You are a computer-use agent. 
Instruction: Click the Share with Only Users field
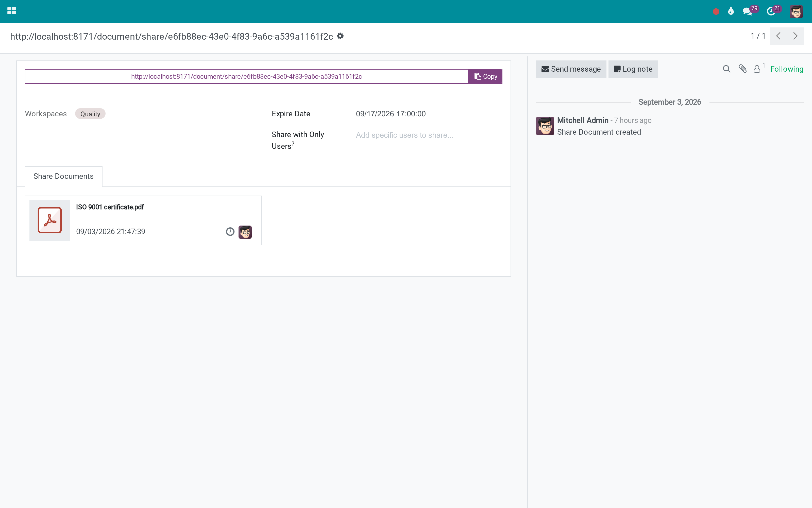(429, 135)
